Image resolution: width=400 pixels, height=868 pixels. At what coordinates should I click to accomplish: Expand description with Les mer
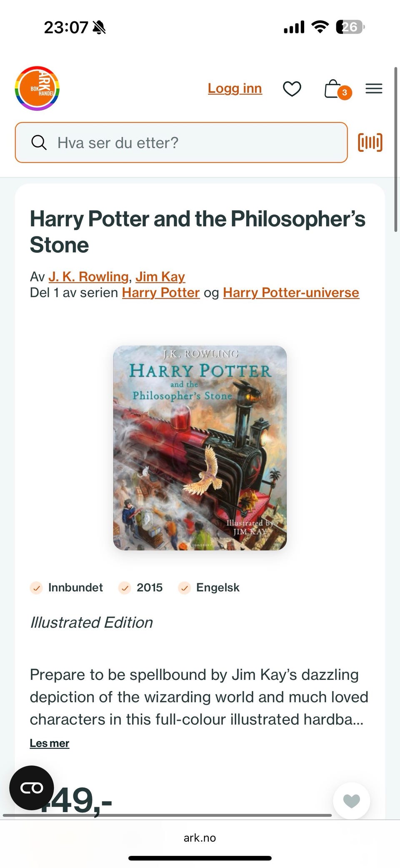49,743
